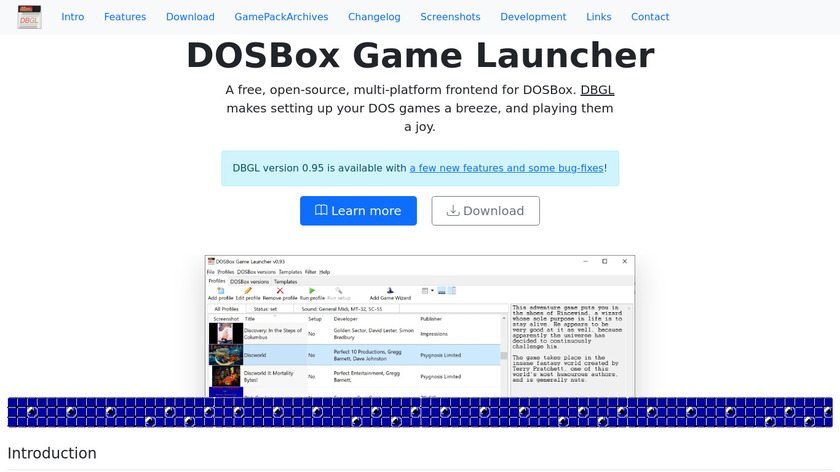The height and width of the screenshot is (472, 840).
Task: Click the DBGL logo in the navbar
Action: click(29, 17)
